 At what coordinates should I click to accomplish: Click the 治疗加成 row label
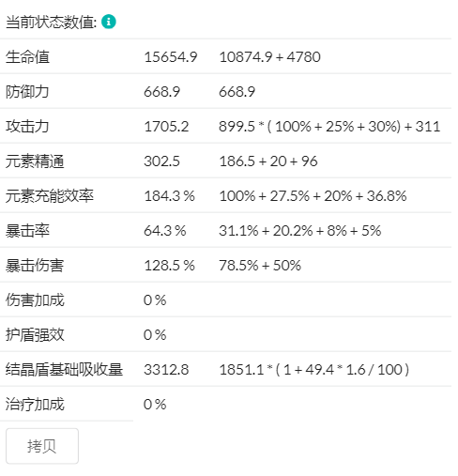(35, 405)
